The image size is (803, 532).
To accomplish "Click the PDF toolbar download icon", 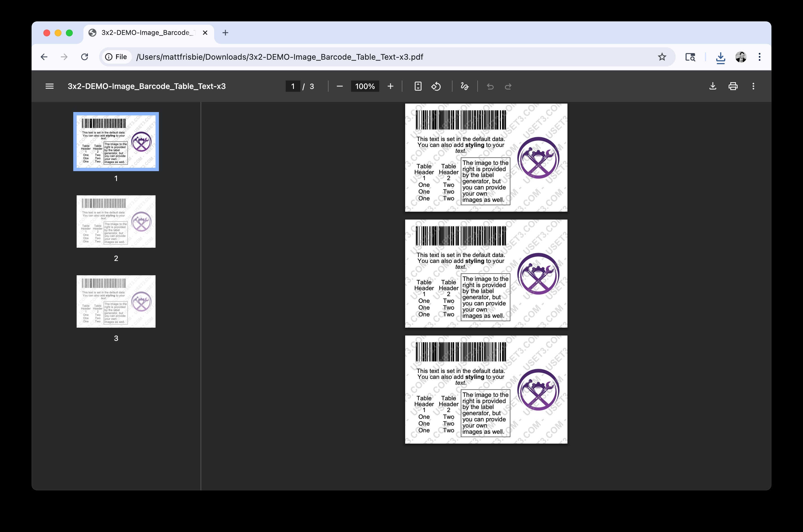I will pyautogui.click(x=713, y=86).
